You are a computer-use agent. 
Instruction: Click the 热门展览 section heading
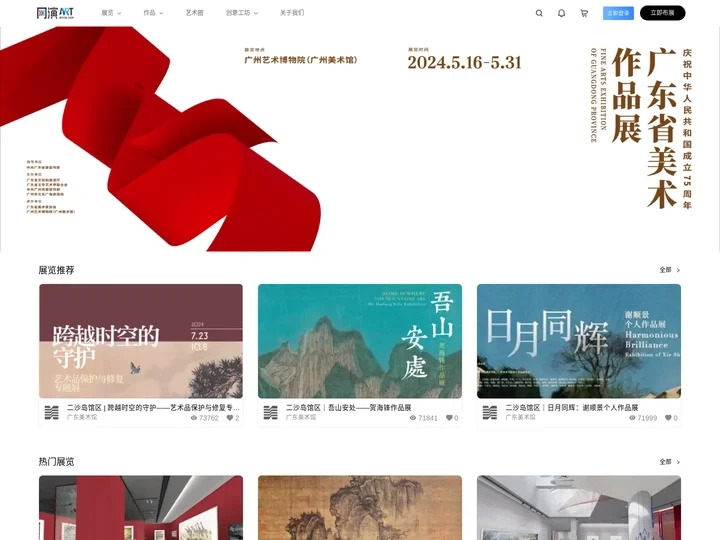coord(56,462)
